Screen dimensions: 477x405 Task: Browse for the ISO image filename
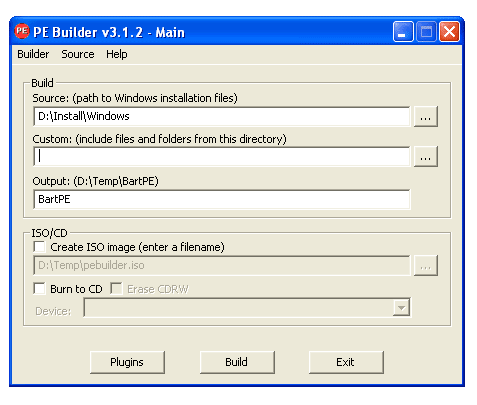pyautogui.click(x=426, y=266)
